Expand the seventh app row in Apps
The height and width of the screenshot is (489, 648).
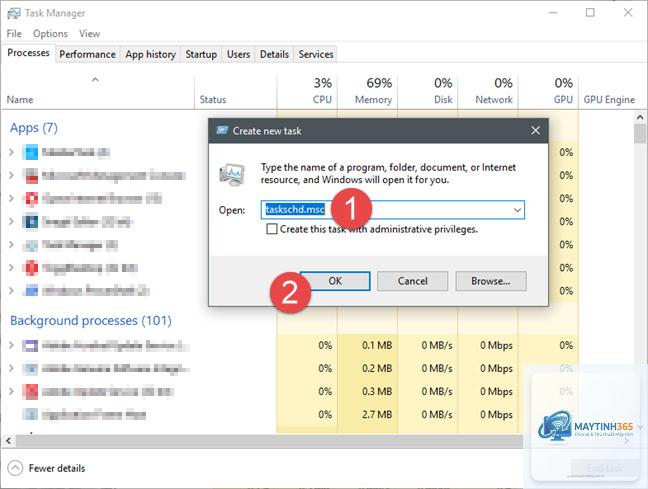[x=12, y=291]
